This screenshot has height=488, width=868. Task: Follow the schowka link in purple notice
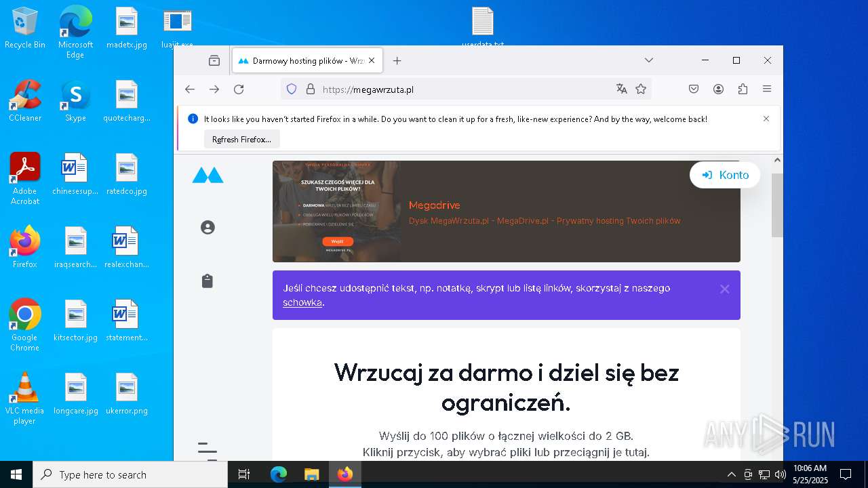302,302
